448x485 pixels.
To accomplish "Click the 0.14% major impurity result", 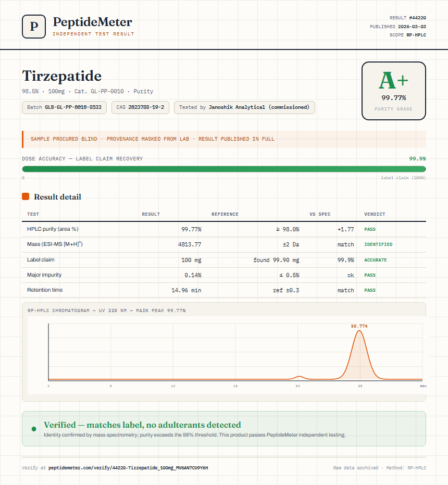I will [x=193, y=275].
